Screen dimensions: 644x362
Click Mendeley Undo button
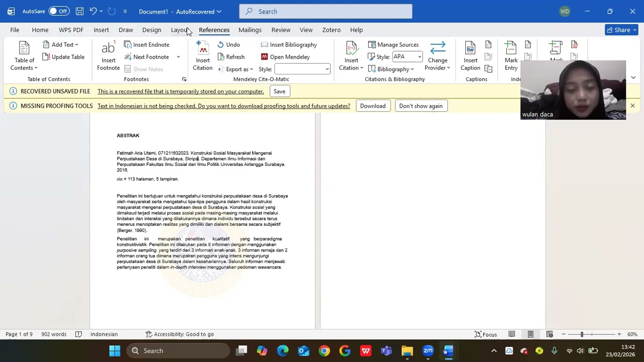point(228,45)
